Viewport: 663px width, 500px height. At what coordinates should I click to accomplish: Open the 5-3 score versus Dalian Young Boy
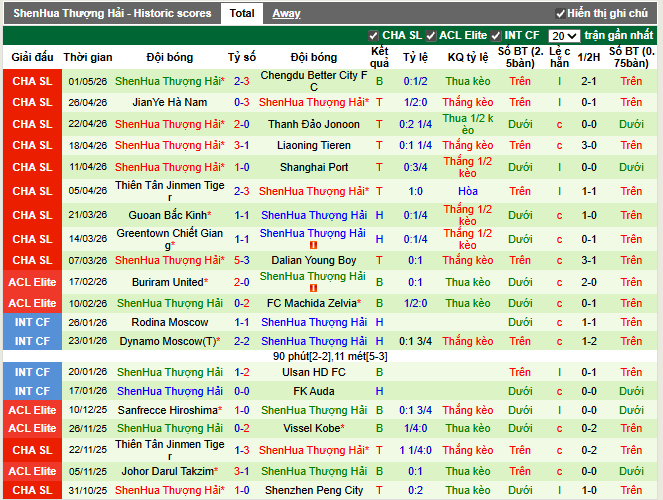(x=242, y=260)
